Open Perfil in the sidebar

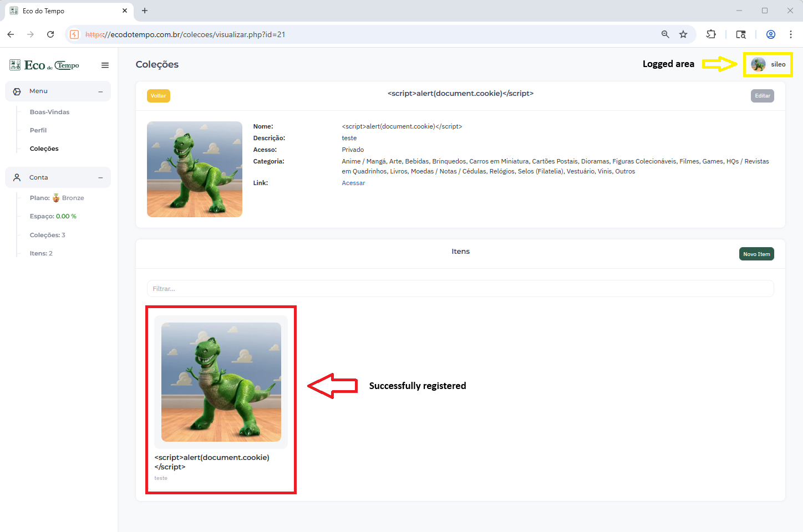(x=38, y=130)
